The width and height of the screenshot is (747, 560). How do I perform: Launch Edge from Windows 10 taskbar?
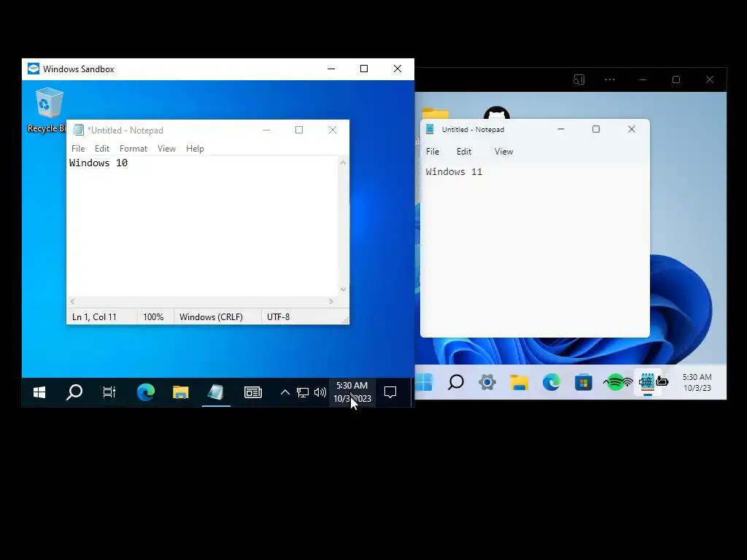click(146, 392)
